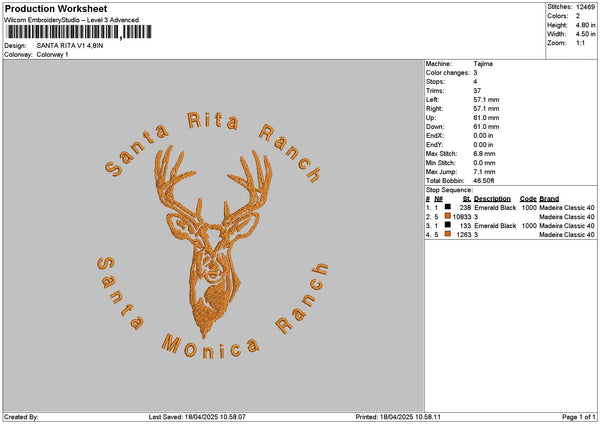
Task: Click "Emerald Black" in stop row 1
Action: [495, 208]
